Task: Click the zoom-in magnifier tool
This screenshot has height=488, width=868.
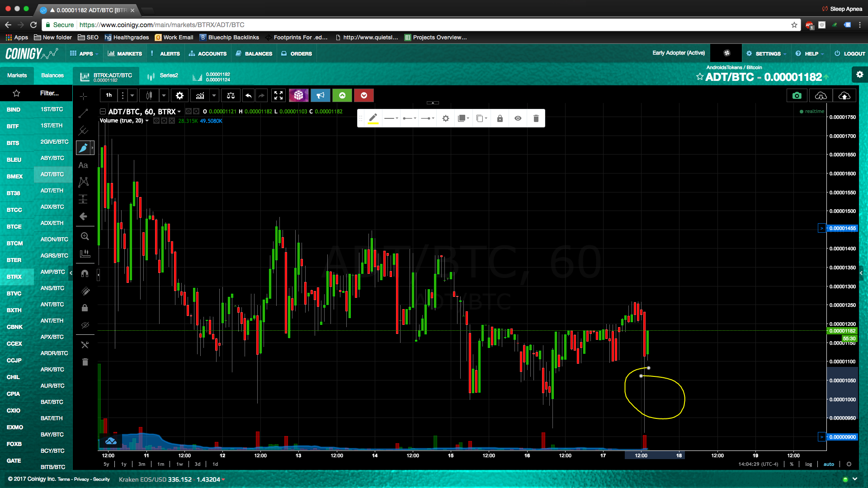Action: [x=85, y=236]
